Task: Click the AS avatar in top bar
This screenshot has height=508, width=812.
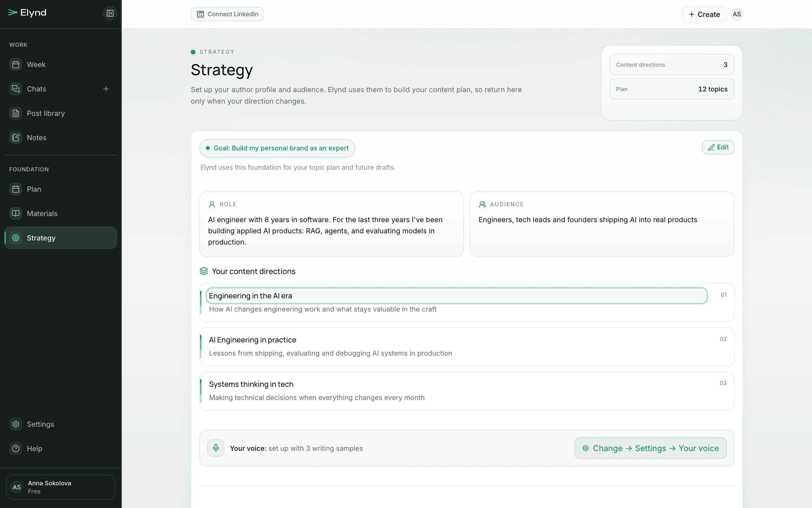Action: click(737, 14)
